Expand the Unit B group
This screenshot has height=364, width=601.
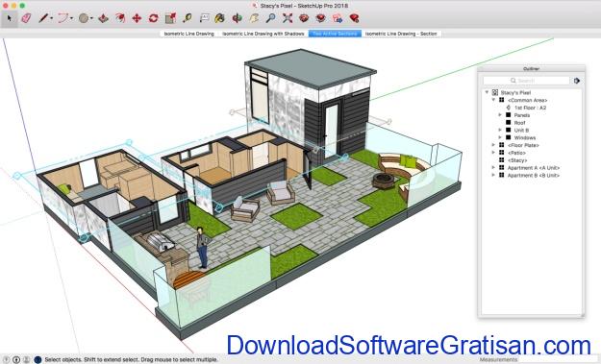pyautogui.click(x=500, y=130)
